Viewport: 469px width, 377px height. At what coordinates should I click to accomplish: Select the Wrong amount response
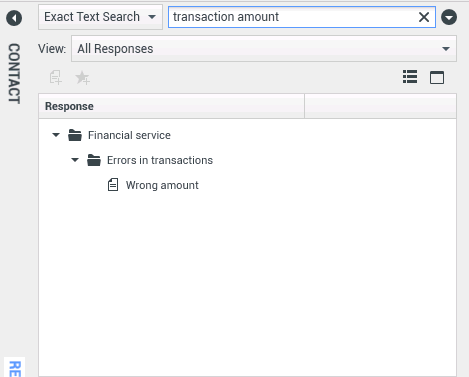(x=162, y=185)
